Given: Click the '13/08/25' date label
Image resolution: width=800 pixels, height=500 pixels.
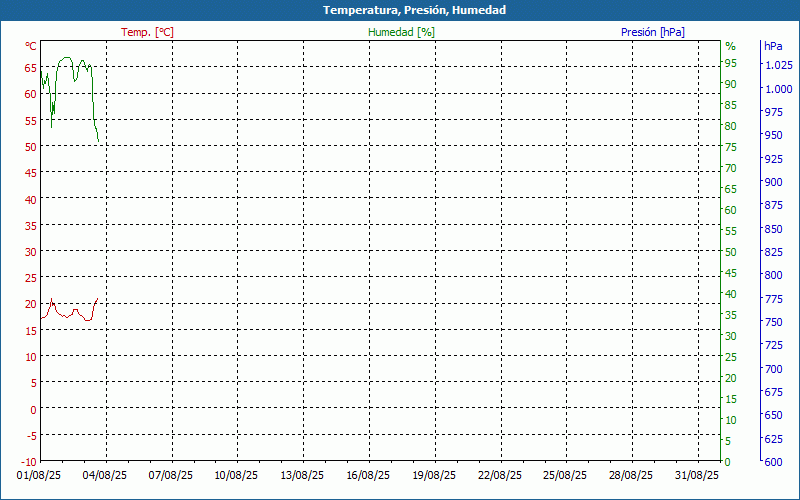Looking at the screenshot, I should coord(302,476).
